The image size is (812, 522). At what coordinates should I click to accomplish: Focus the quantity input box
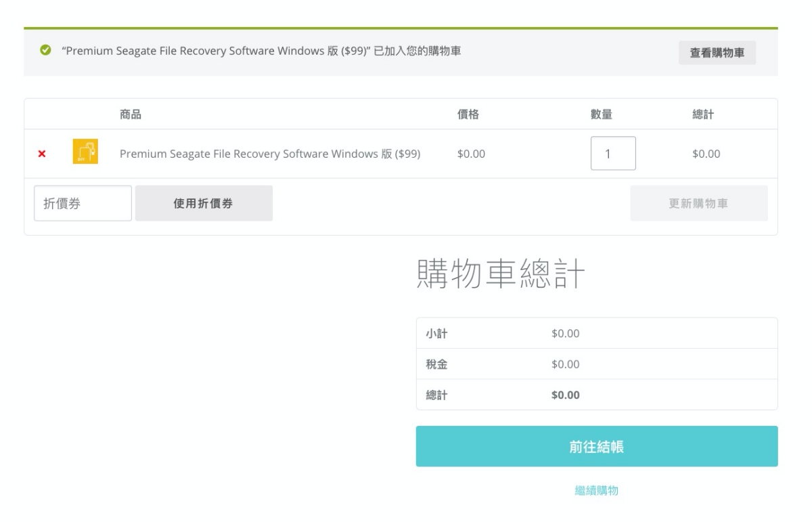[x=613, y=154]
